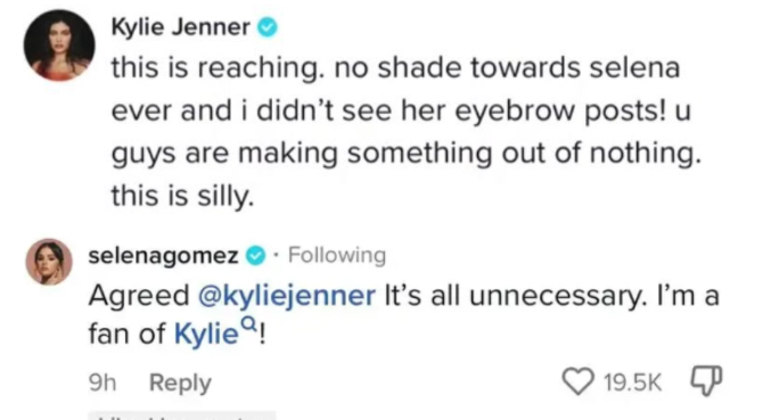Click the 9h timestamp
This screenshot has width=771, height=420.
pos(101,383)
